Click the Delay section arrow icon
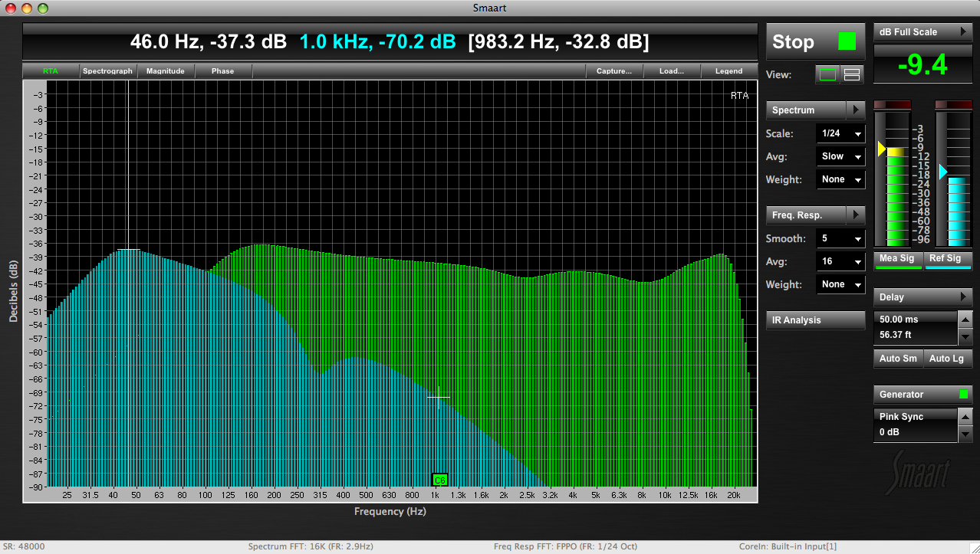The width and height of the screenshot is (980, 554). click(963, 297)
